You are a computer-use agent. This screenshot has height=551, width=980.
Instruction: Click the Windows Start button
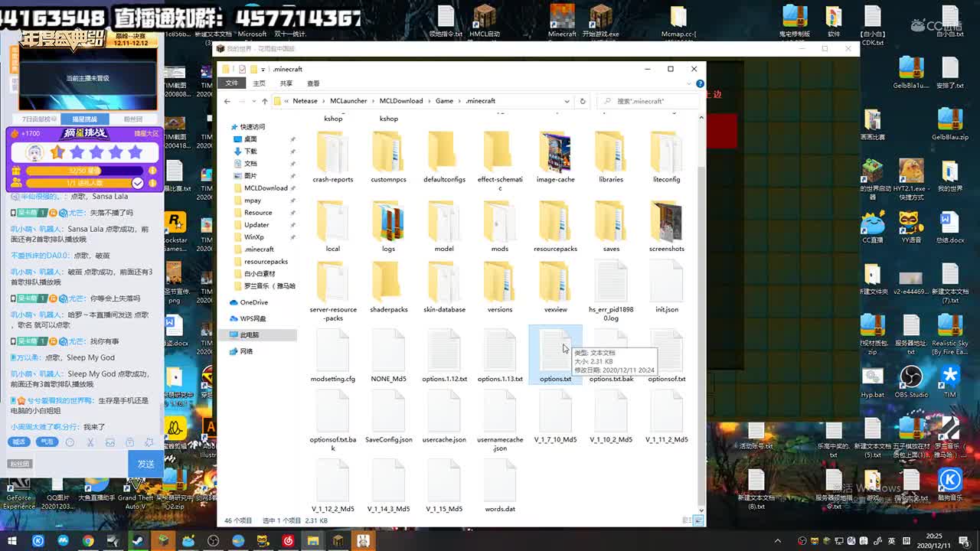click(13, 540)
